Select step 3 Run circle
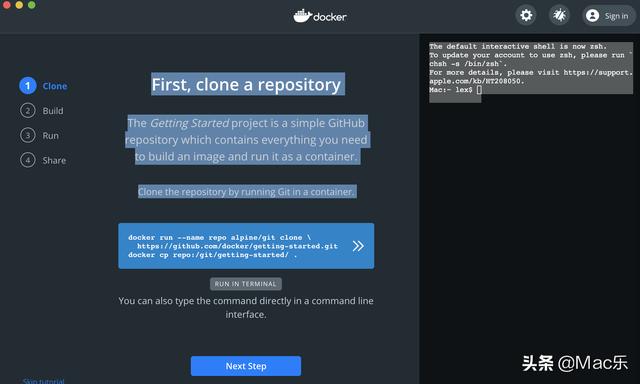640x384 pixels. (x=28, y=135)
